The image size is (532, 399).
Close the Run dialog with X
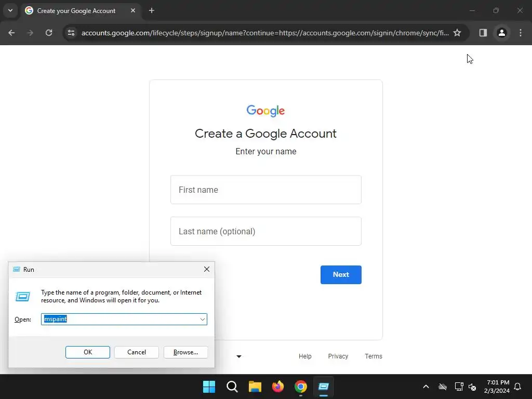tap(207, 269)
